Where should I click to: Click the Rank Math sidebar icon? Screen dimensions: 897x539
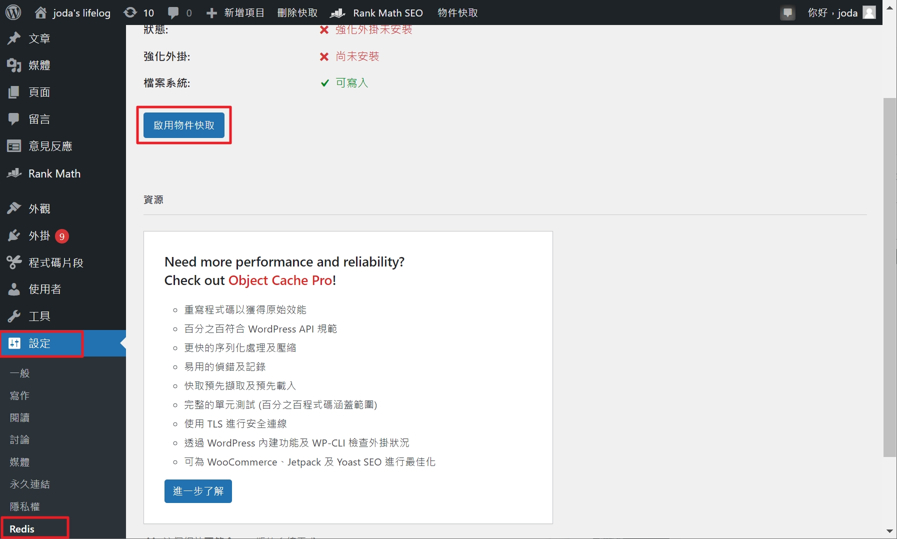[x=14, y=173]
